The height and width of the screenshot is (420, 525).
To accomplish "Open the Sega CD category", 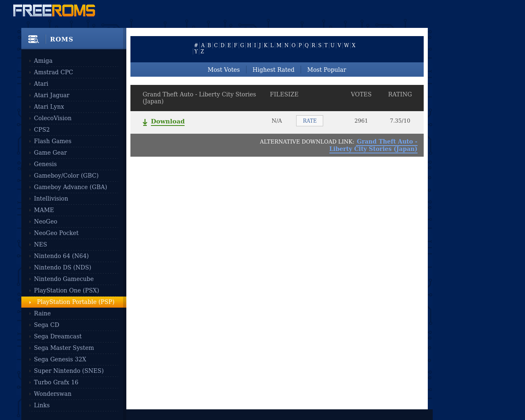I will point(47,325).
